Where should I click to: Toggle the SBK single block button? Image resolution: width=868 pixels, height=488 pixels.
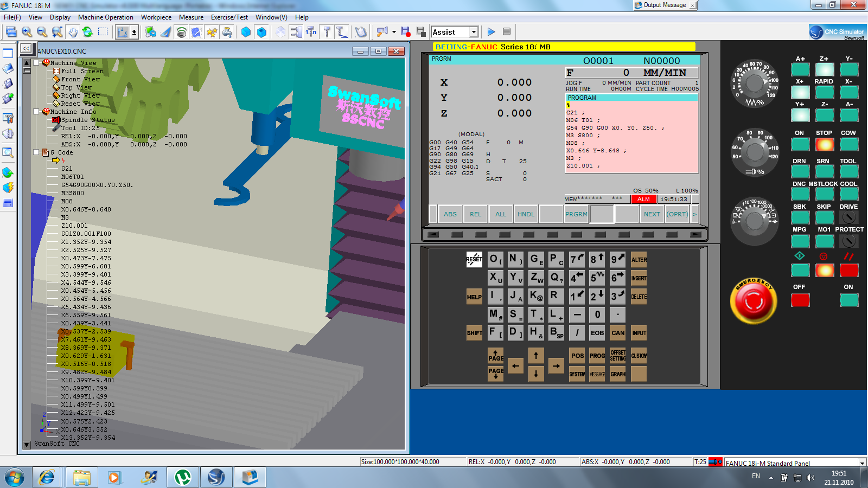pyautogui.click(x=800, y=217)
